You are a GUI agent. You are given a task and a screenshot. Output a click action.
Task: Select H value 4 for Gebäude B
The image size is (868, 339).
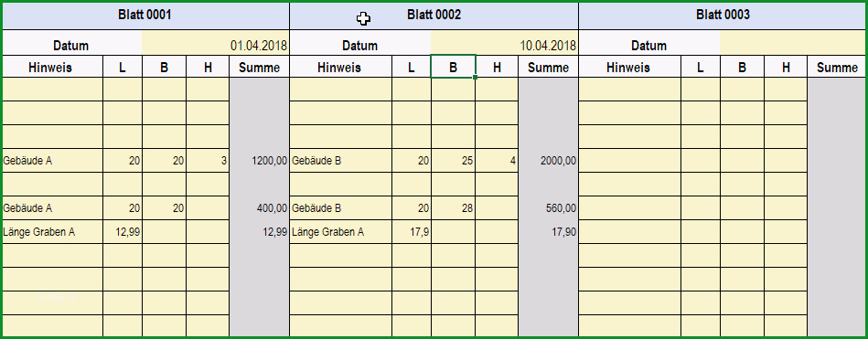(497, 161)
